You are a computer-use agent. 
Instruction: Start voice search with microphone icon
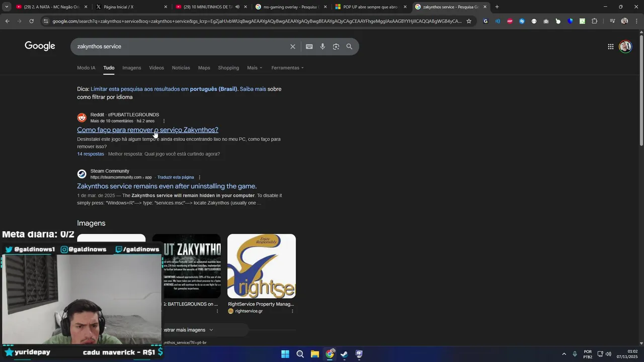[323, 46]
